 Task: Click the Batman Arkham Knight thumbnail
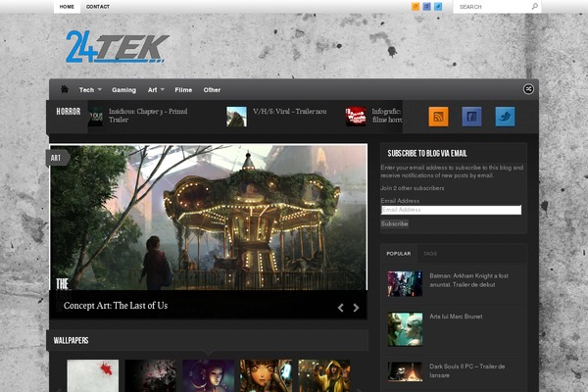(405, 284)
